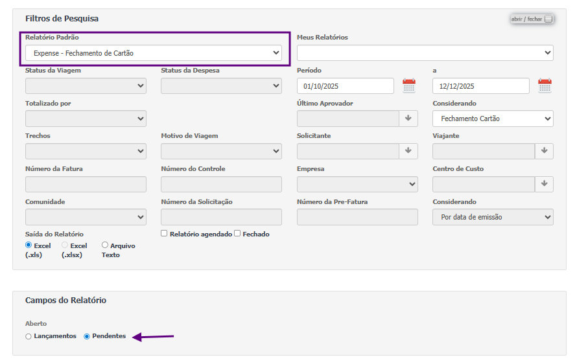
Task: Click the Centro de Custo arrow icon
Action: 544,184
